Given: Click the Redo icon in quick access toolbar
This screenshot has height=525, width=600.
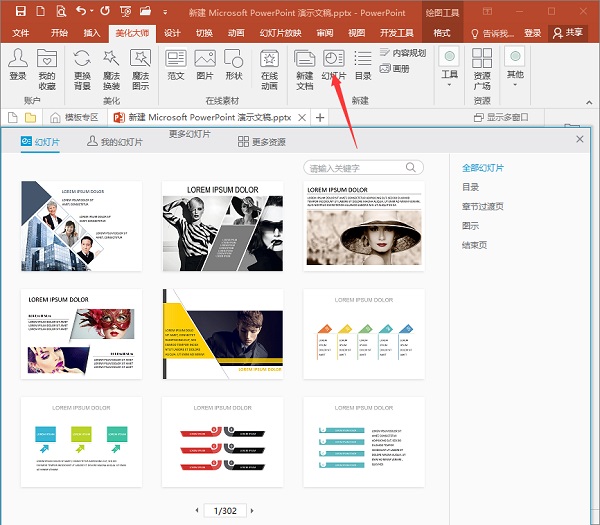Looking at the screenshot, I should point(105,11).
